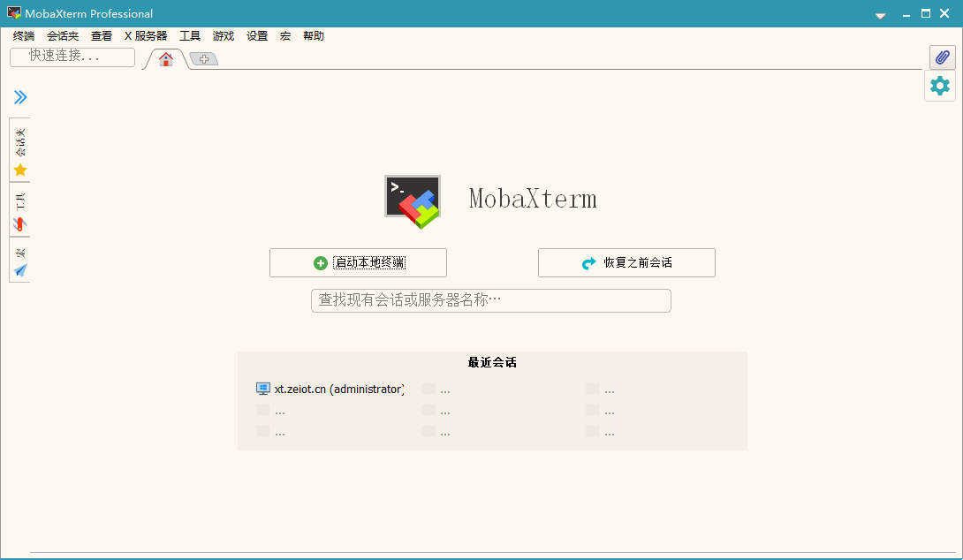This screenshot has width=963, height=560.
Task: Click the title bar dropdown arrow
Action: point(881,16)
